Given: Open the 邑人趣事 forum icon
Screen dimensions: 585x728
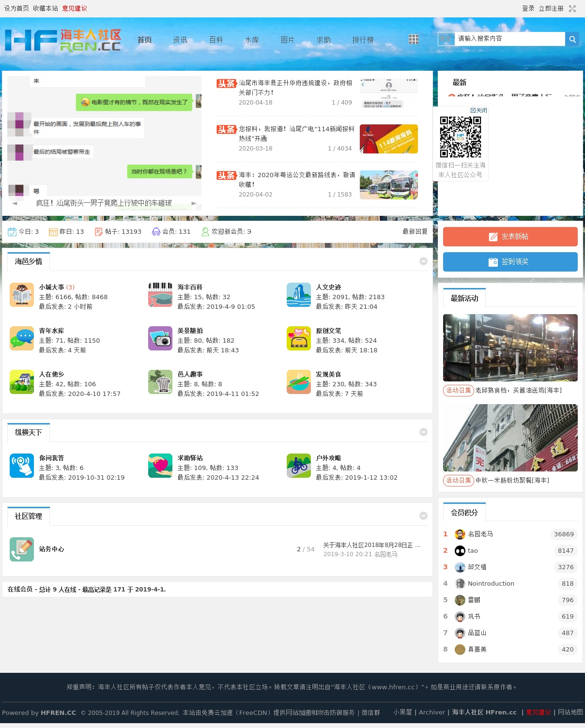Looking at the screenshot, I should tap(160, 382).
